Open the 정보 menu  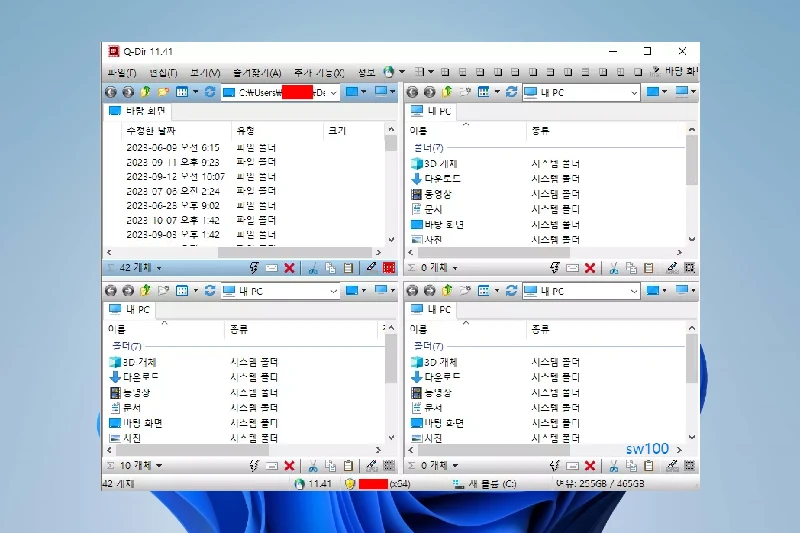[x=366, y=72]
